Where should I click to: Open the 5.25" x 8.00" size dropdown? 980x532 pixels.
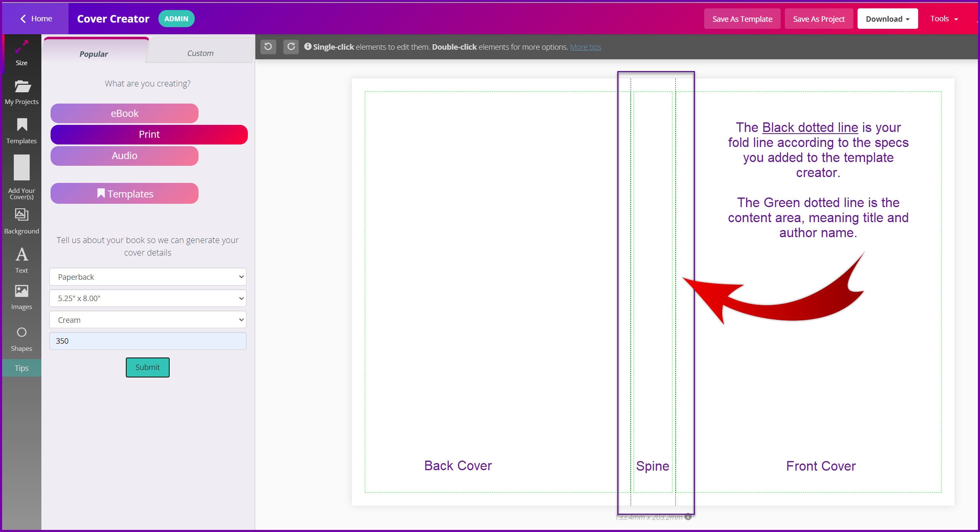tap(148, 298)
